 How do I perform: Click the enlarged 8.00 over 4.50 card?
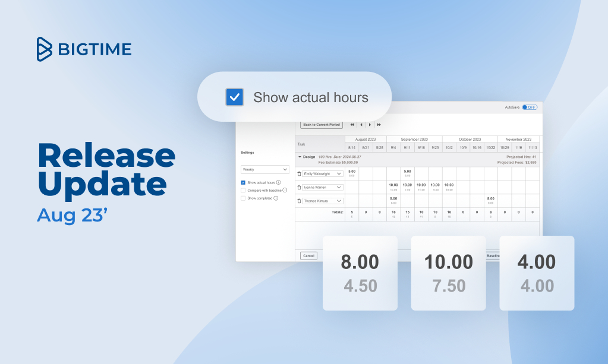360,273
